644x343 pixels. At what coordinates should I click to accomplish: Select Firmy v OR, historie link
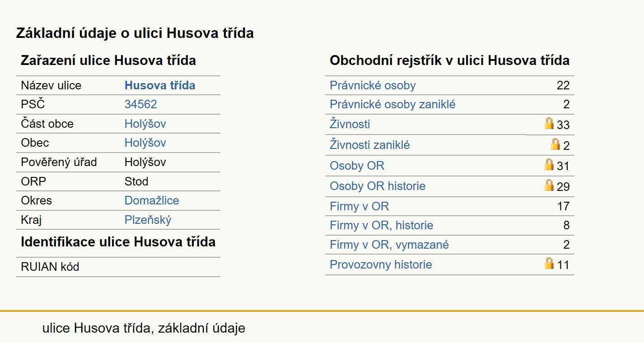click(x=382, y=225)
